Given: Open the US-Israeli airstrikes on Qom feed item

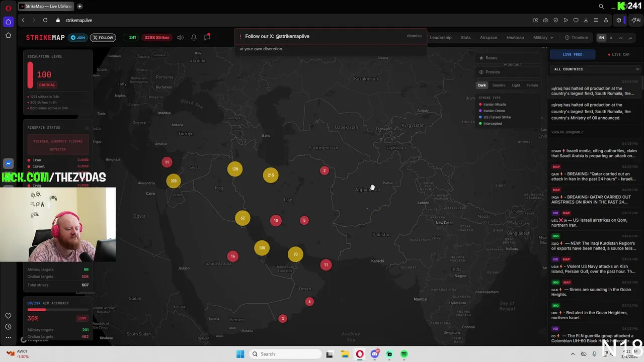Looking at the screenshot, I should (x=594, y=220).
